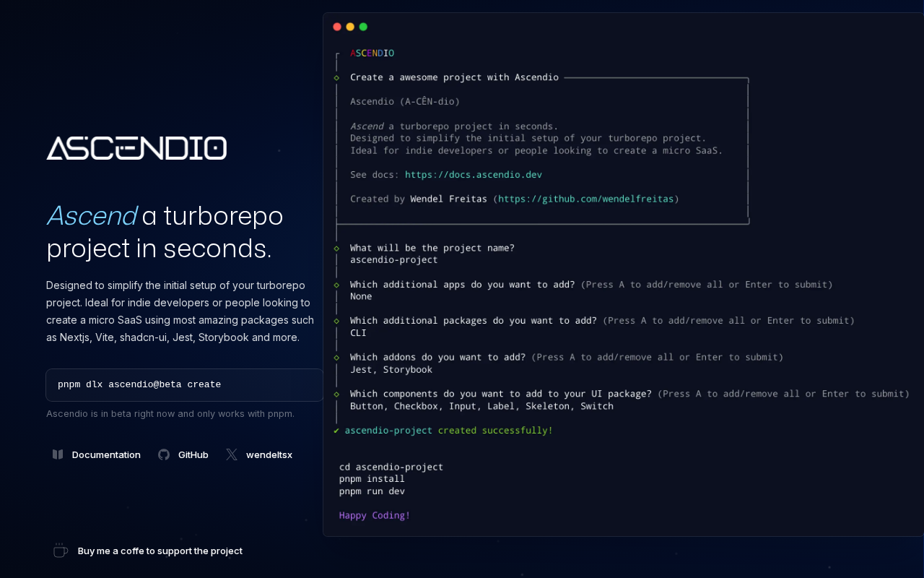Click the answer 'CLI' in the terminal

358,333
